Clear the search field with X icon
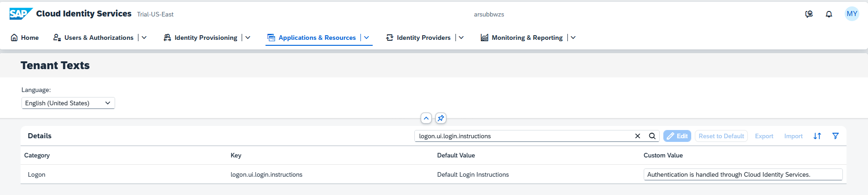The width and height of the screenshot is (868, 195). (x=638, y=136)
